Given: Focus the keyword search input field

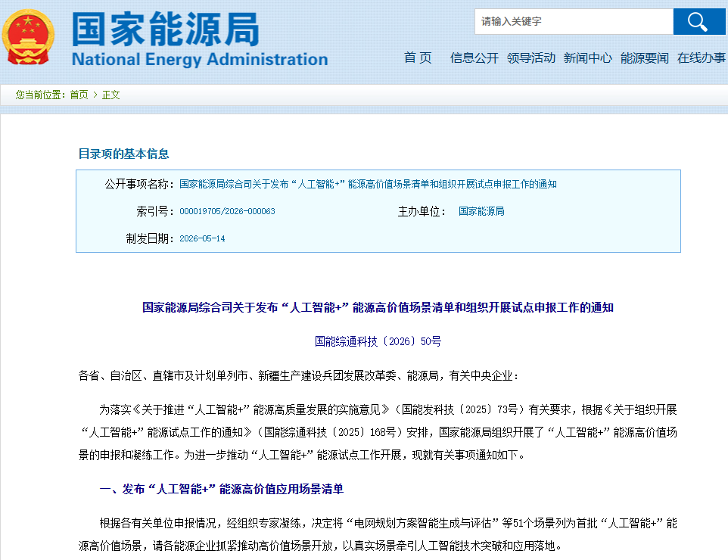Looking at the screenshot, I should tap(574, 21).
